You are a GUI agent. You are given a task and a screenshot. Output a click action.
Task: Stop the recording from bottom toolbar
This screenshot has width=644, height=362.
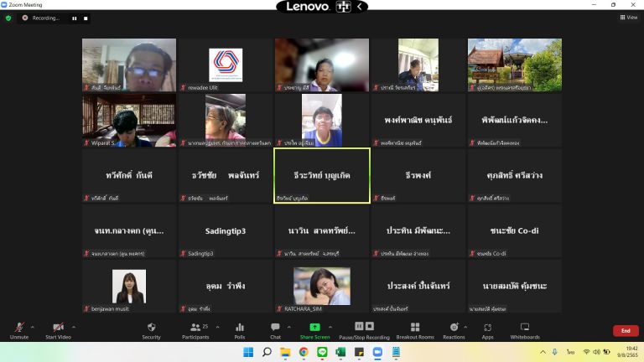(370, 326)
